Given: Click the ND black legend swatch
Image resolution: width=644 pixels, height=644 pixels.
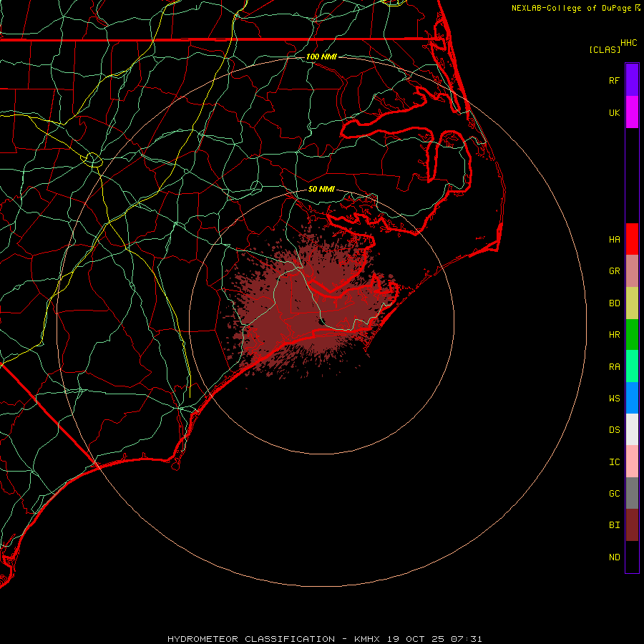Looking at the screenshot, I should (632, 557).
